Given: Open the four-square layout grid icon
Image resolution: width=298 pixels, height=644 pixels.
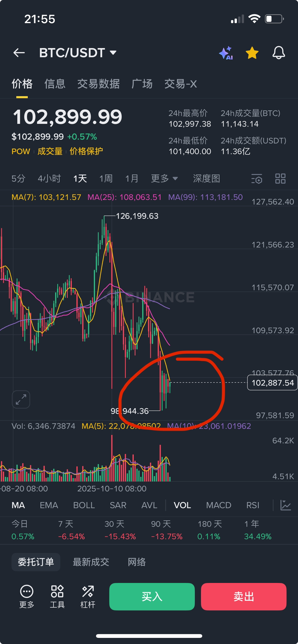Looking at the screenshot, I should coord(280,179).
